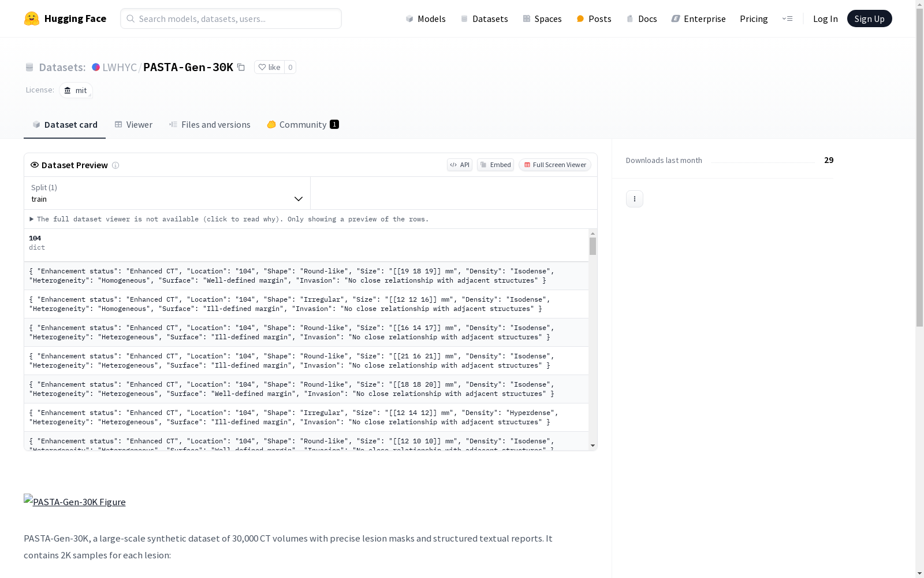Click the Embed button
The height and width of the screenshot is (578, 924).
pyautogui.click(x=495, y=165)
